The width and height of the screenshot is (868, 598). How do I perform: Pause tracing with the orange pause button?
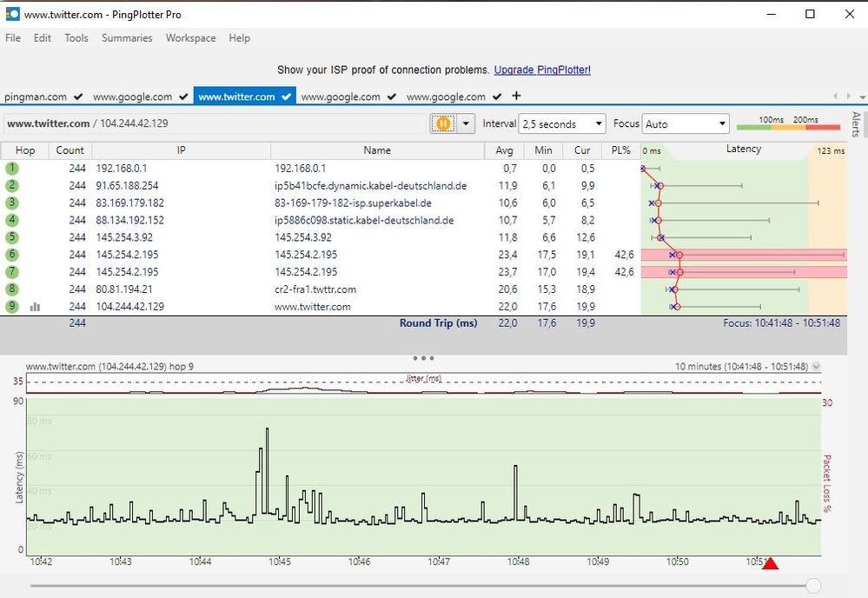443,123
